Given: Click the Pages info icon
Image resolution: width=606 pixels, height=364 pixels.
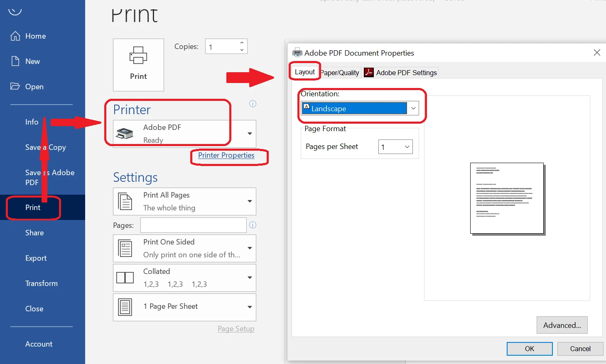Looking at the screenshot, I should [253, 225].
